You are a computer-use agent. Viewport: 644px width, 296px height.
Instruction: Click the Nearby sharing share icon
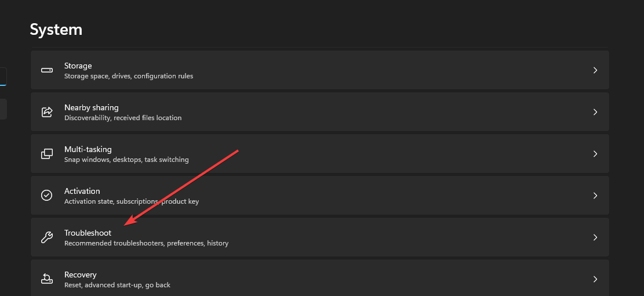[47, 112]
